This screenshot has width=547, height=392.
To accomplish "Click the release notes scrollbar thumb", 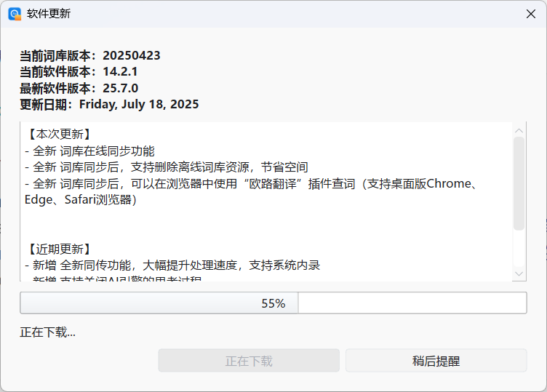I will (519, 182).
